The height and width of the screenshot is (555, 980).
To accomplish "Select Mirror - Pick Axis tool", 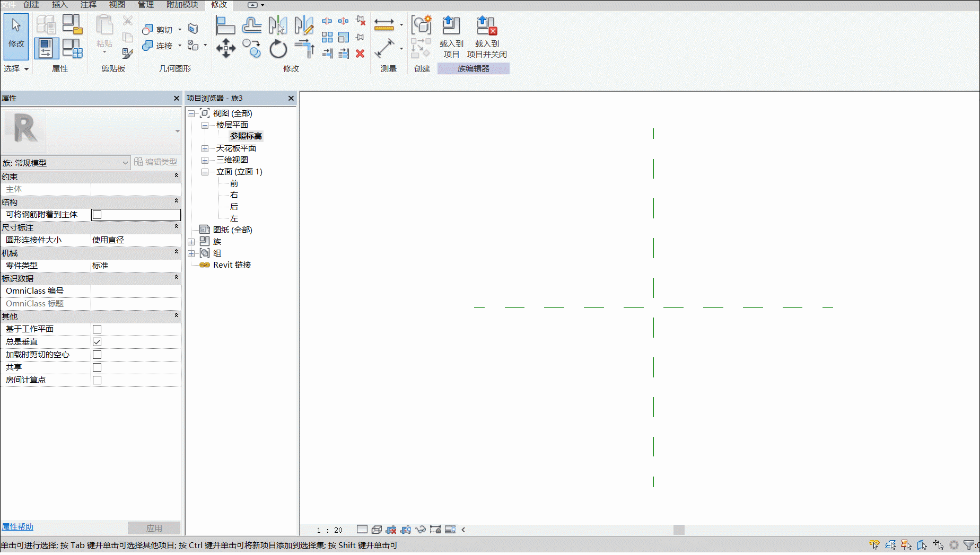I will [277, 25].
